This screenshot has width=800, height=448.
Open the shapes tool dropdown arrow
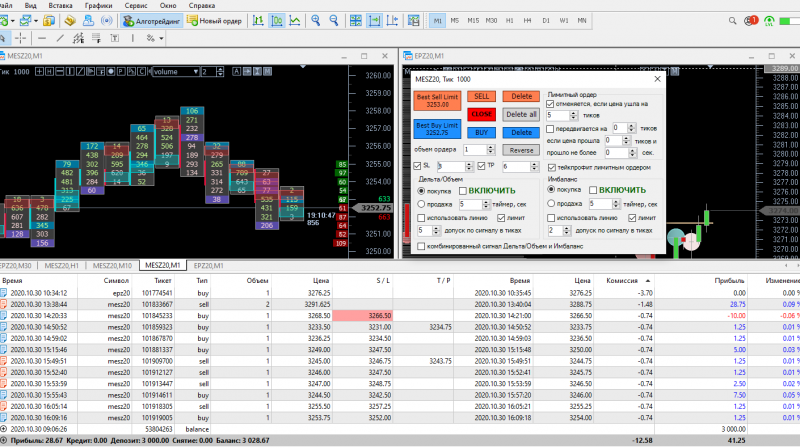coord(161,38)
